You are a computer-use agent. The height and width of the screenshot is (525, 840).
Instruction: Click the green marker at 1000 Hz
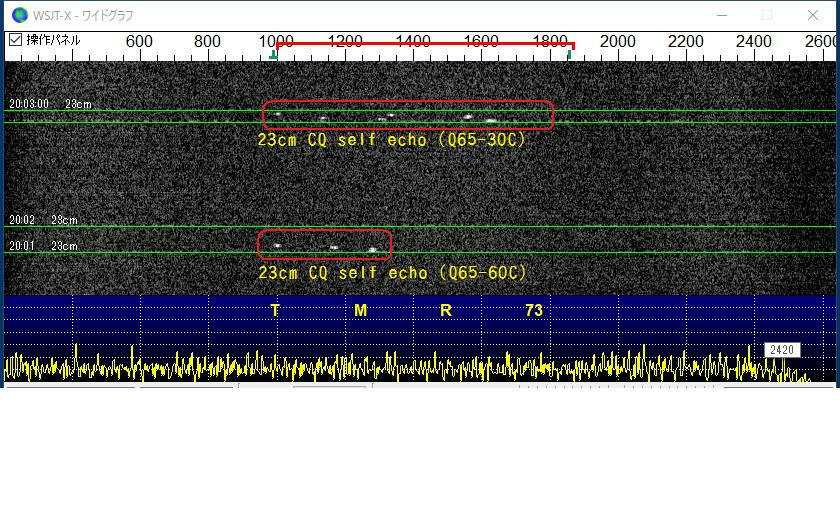pyautogui.click(x=273, y=54)
